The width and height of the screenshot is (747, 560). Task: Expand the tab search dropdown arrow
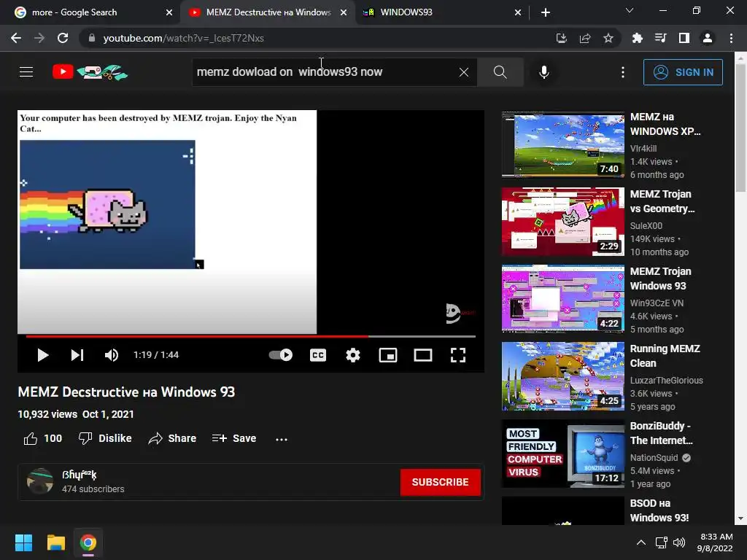coord(630,10)
